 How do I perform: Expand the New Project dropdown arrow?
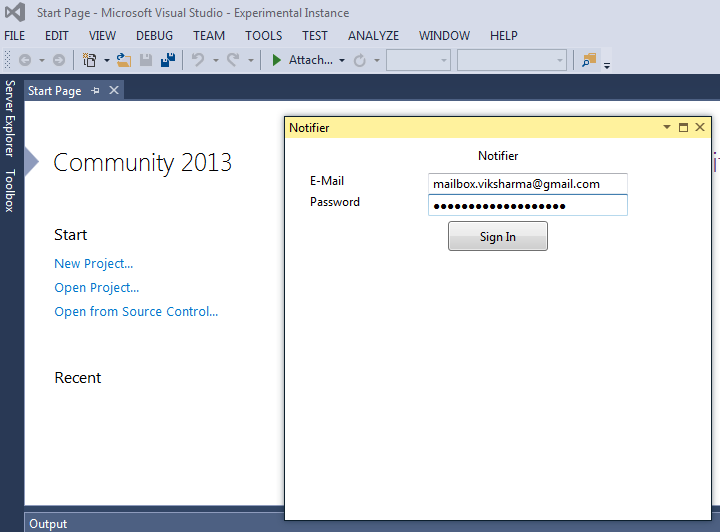[107, 61]
